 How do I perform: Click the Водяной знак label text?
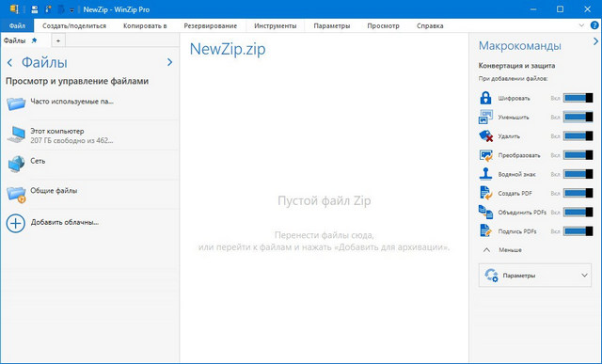point(516,174)
